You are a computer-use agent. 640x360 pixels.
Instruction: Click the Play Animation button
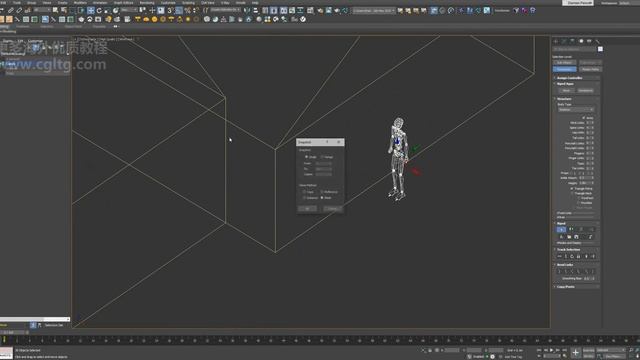551,350
